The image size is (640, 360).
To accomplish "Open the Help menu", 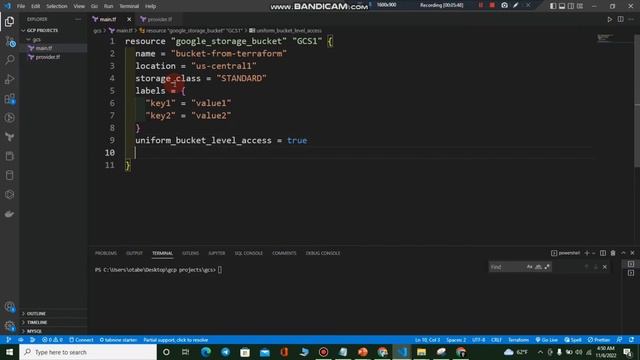I will (x=151, y=6).
